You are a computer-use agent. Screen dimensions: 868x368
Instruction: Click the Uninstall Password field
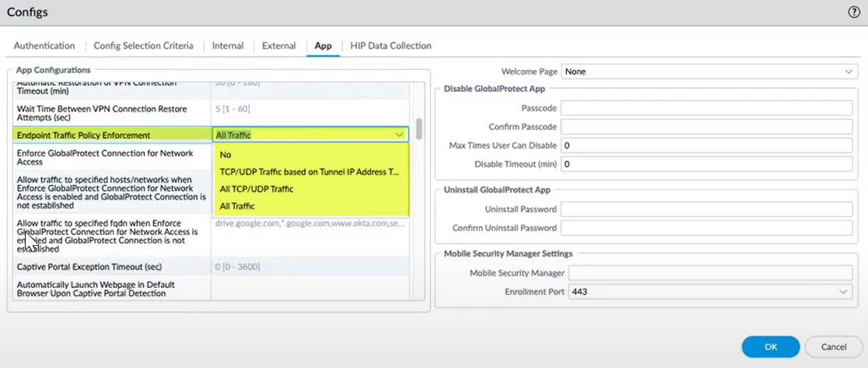pos(708,209)
